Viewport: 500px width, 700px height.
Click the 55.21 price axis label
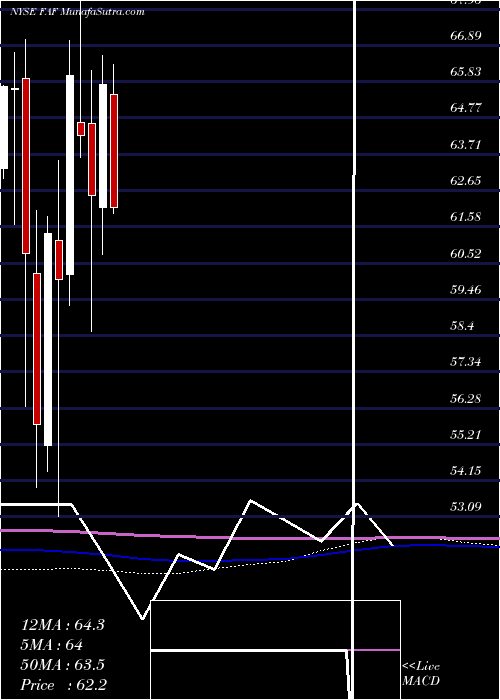pyautogui.click(x=466, y=434)
